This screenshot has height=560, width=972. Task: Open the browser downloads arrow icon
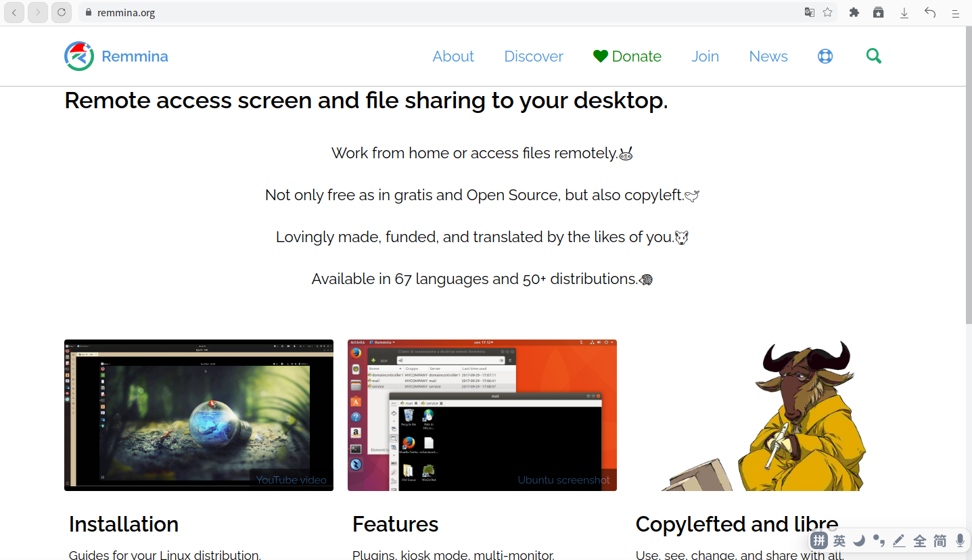[x=904, y=12]
